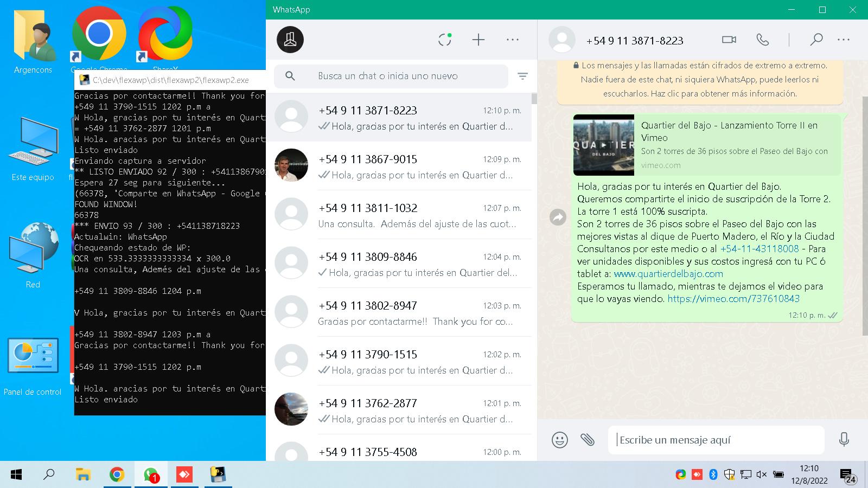This screenshot has width=868, height=488.
Task: Open Windows Security tray icon
Action: point(730,475)
